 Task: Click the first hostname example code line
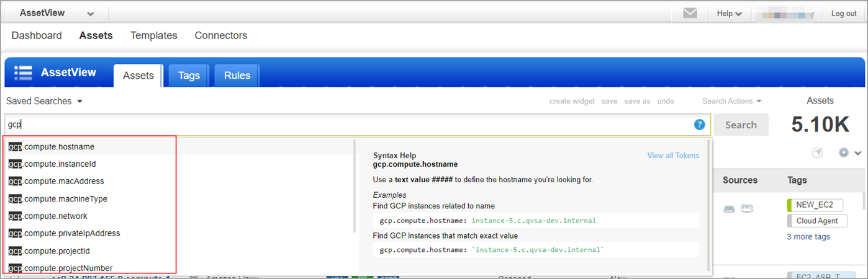coord(536,220)
